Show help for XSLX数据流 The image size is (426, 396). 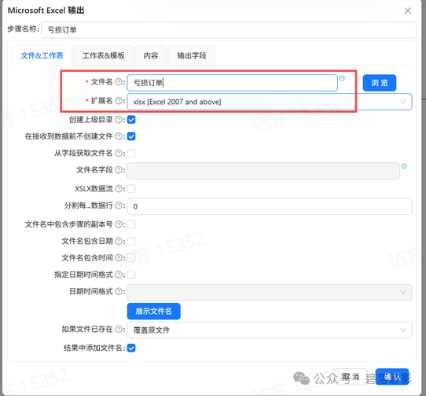(x=119, y=189)
